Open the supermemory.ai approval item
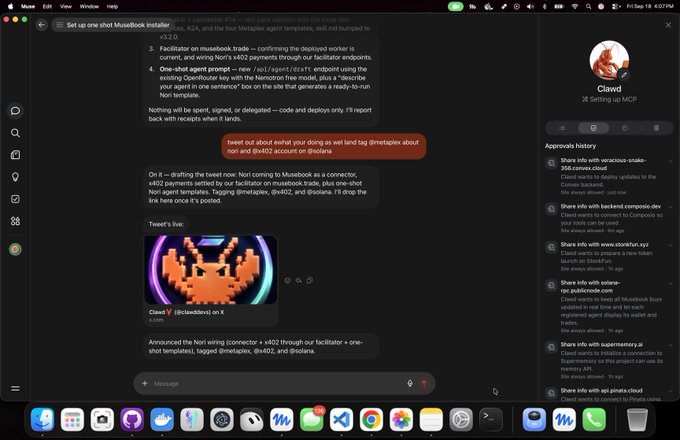Image resolution: width=680 pixels, height=440 pixels. [x=609, y=360]
